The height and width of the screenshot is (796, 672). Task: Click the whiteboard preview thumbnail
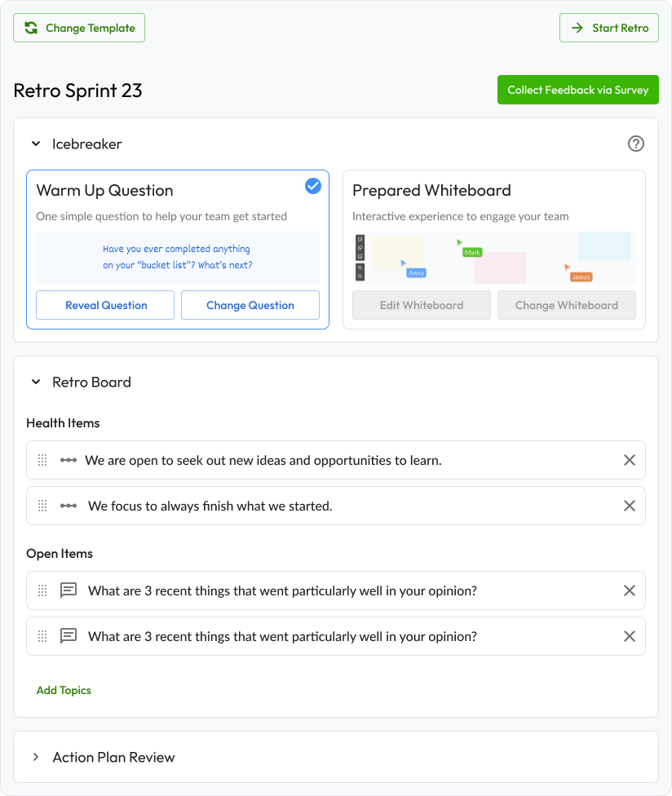tap(494, 258)
